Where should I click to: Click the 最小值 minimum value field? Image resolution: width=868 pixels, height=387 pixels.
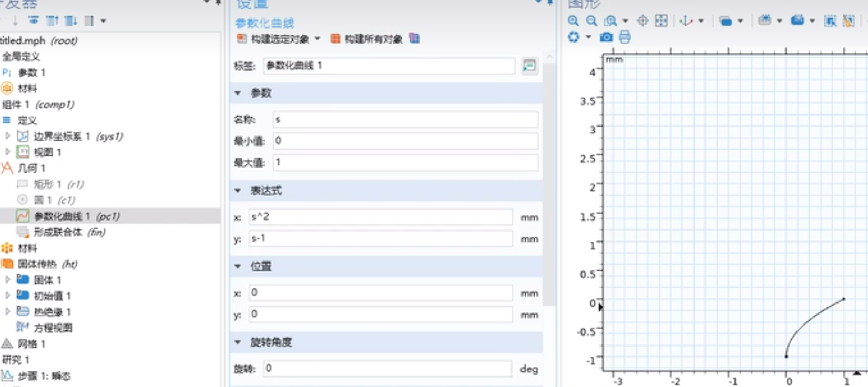tap(405, 141)
